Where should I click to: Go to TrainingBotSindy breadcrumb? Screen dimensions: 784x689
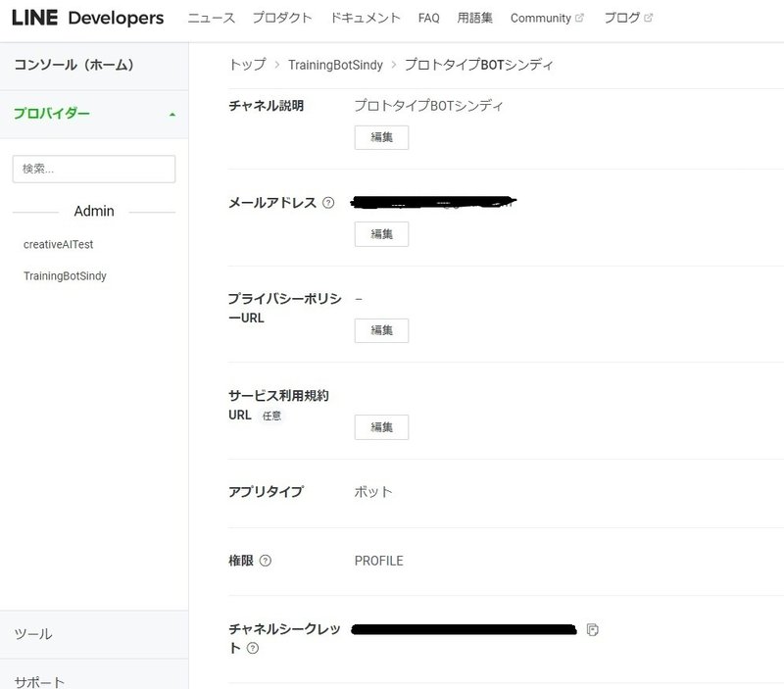click(335, 65)
